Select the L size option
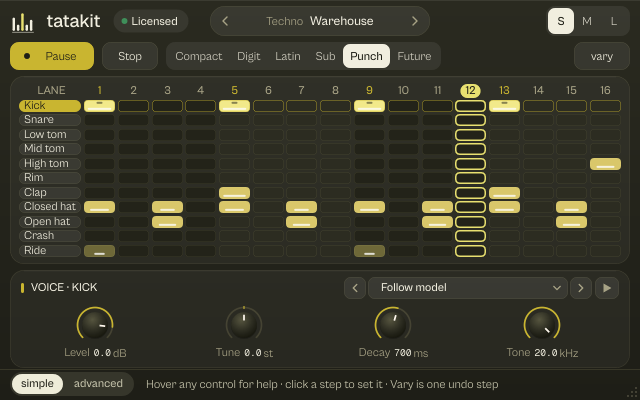The height and width of the screenshot is (400, 640). tap(613, 21)
